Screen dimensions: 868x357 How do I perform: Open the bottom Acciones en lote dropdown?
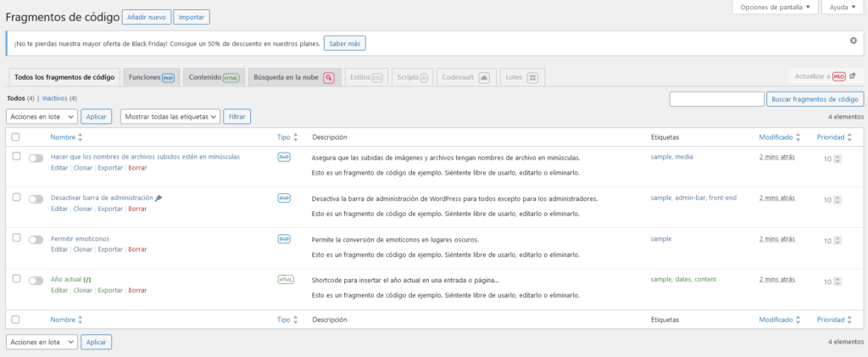click(x=42, y=342)
